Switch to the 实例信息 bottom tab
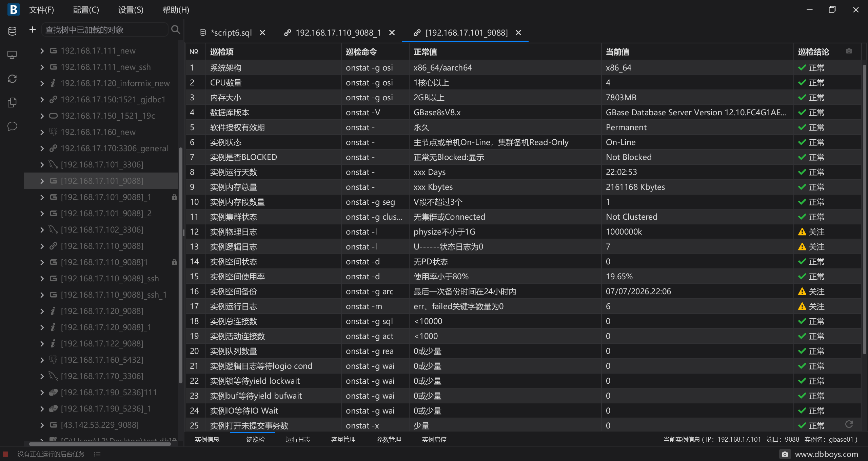The width and height of the screenshot is (868, 461). [207, 440]
